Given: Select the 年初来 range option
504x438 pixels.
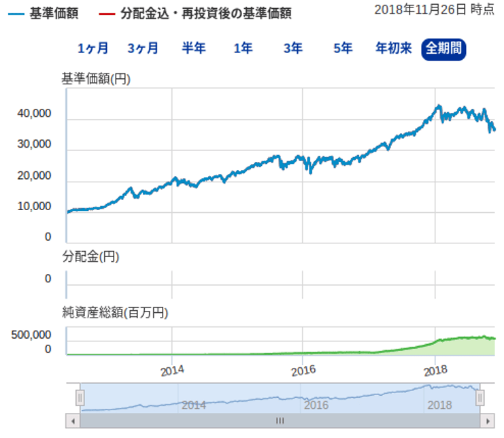Looking at the screenshot, I should click(393, 48).
